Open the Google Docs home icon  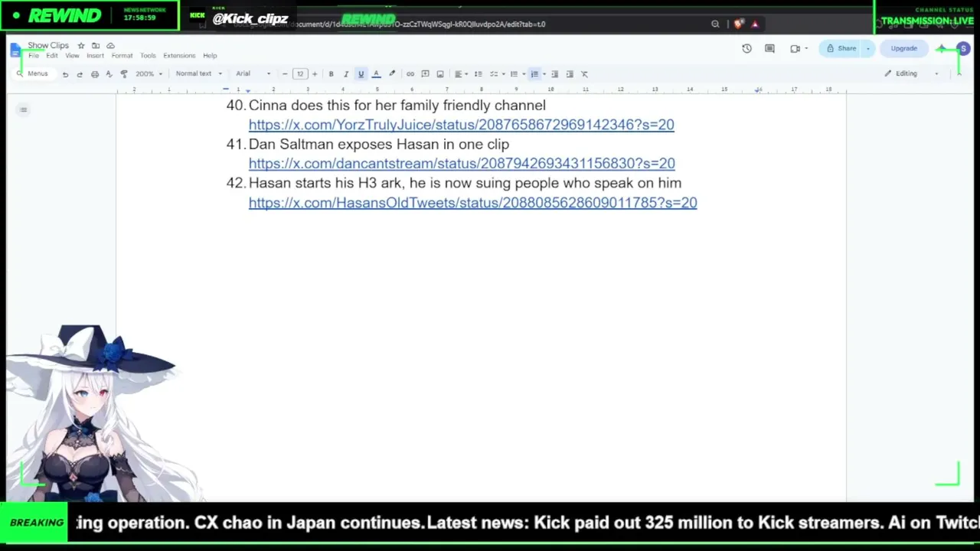click(x=16, y=50)
